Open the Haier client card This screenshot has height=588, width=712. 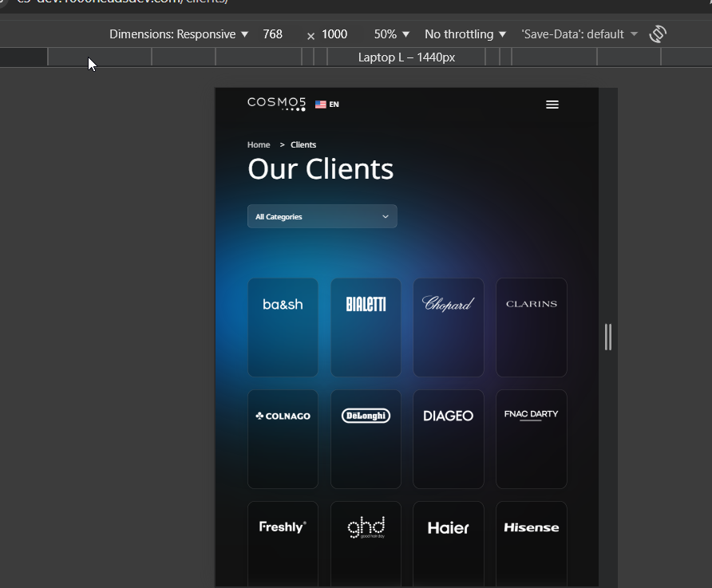tap(449, 544)
